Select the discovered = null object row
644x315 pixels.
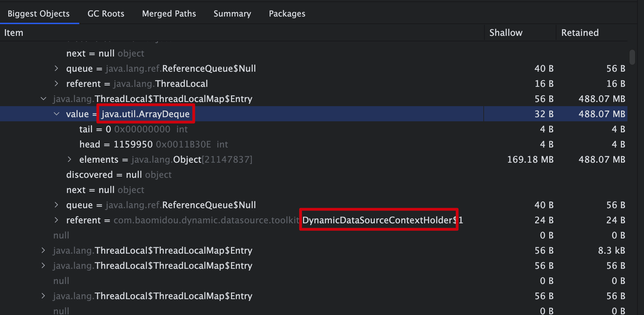(313, 174)
